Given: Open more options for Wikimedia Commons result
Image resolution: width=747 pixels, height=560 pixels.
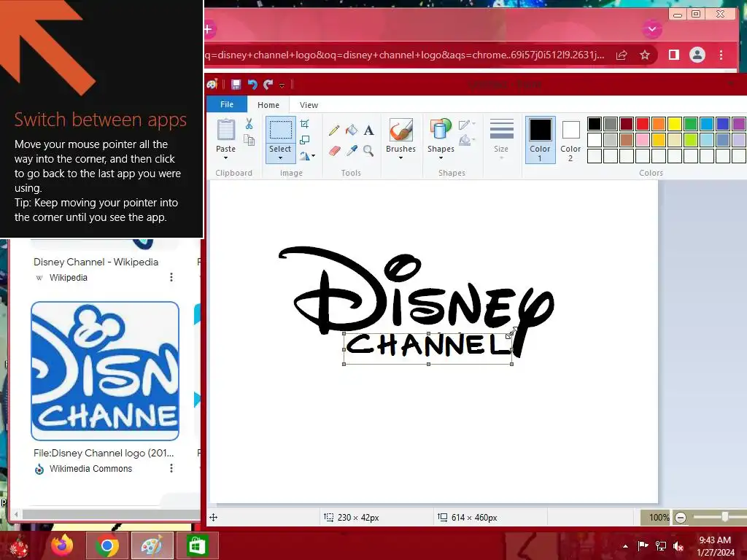Looking at the screenshot, I should point(171,469).
